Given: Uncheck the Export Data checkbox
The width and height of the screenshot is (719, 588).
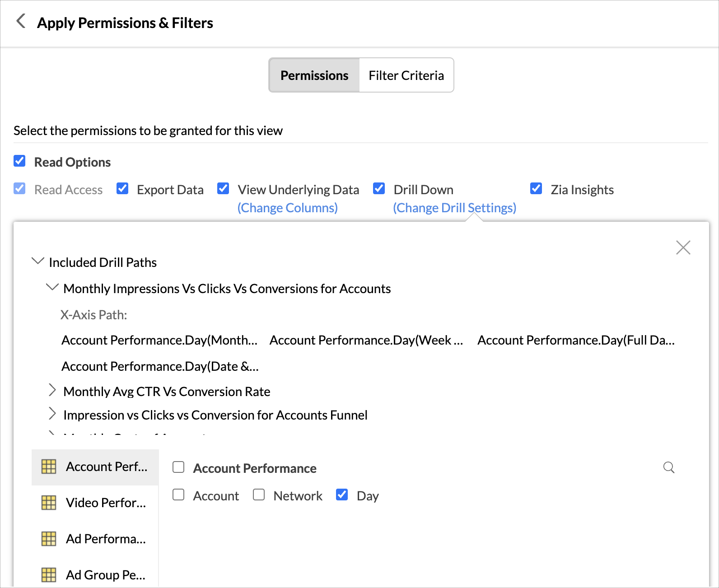Looking at the screenshot, I should pyautogui.click(x=122, y=189).
